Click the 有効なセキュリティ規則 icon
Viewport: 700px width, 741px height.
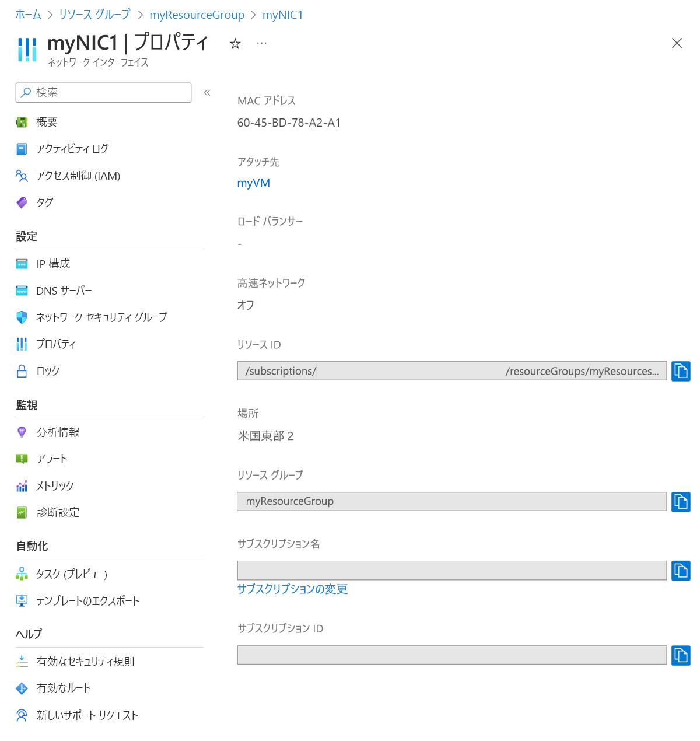click(x=22, y=662)
